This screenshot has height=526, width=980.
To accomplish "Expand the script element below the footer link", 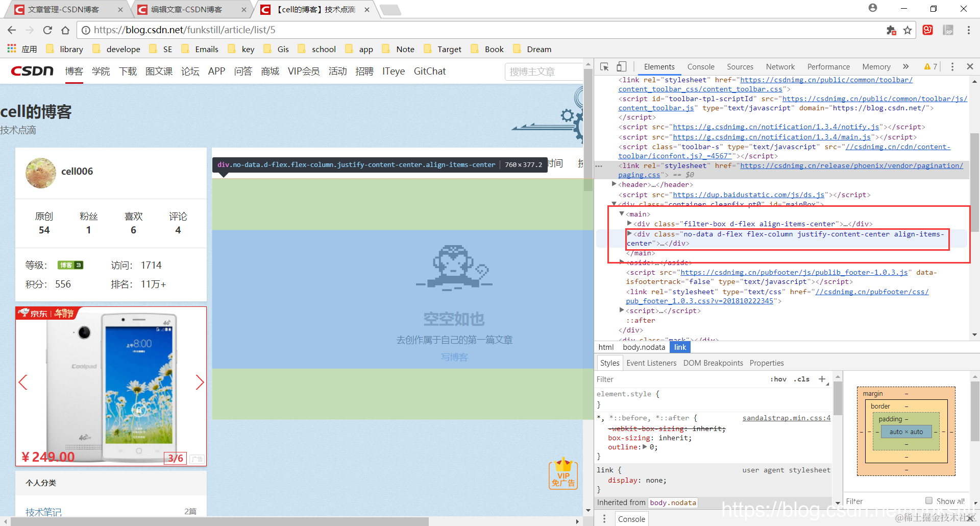I will click(x=622, y=310).
